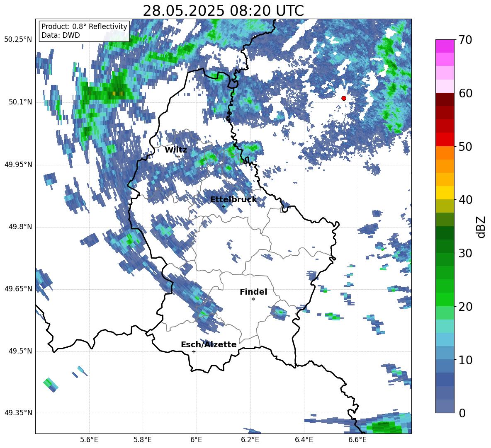Click the 49.65°N latitude label

coord(18,289)
